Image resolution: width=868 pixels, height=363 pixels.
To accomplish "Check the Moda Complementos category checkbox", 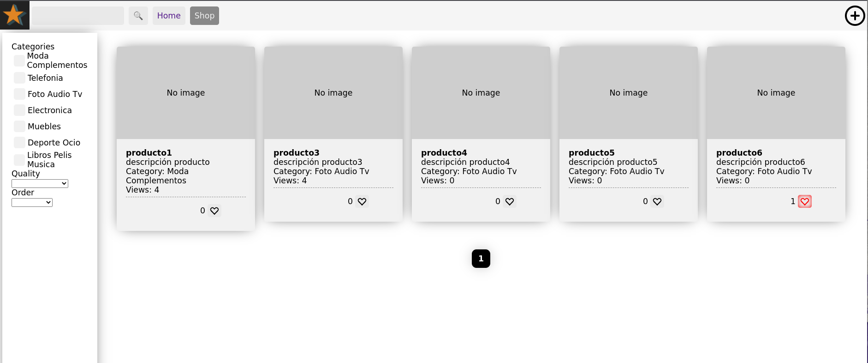I will pyautogui.click(x=19, y=60).
